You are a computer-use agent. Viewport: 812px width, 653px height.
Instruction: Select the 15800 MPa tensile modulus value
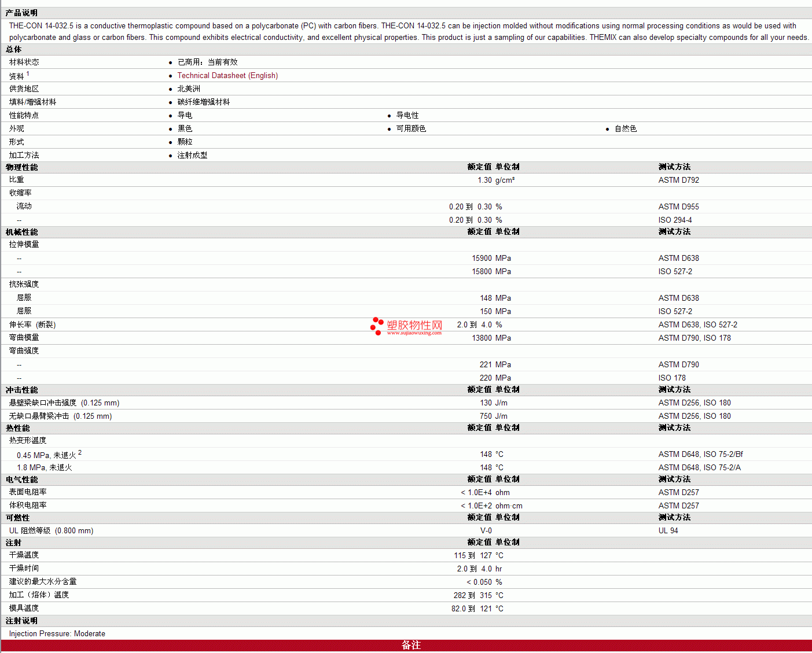[x=491, y=272]
